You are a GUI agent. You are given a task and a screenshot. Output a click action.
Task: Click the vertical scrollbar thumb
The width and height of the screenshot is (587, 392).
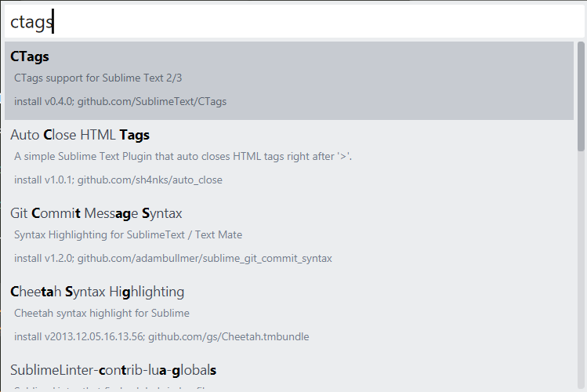point(581,96)
